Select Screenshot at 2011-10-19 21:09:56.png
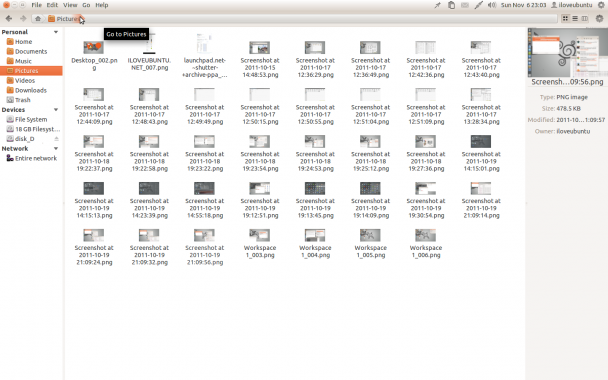608x380 pixels. (204, 247)
